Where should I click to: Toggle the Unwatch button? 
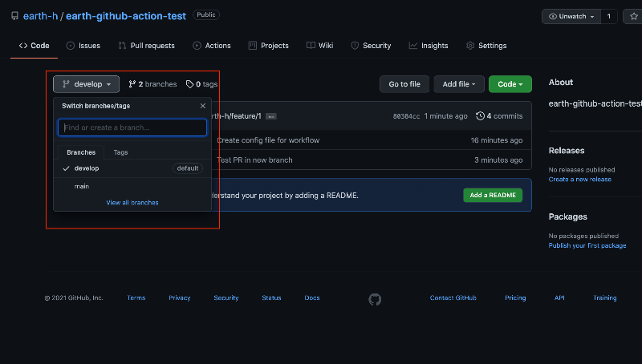(x=571, y=16)
